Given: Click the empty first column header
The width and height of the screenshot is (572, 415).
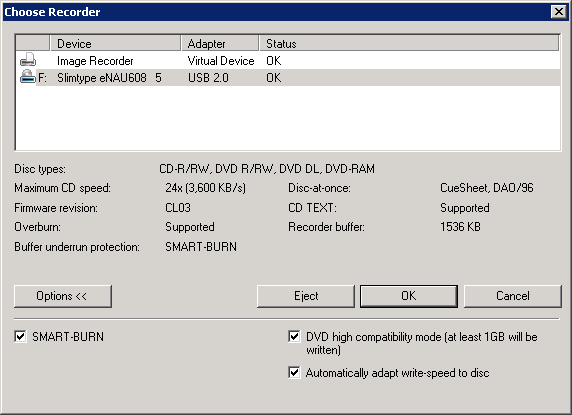Looking at the screenshot, I should point(33,44).
